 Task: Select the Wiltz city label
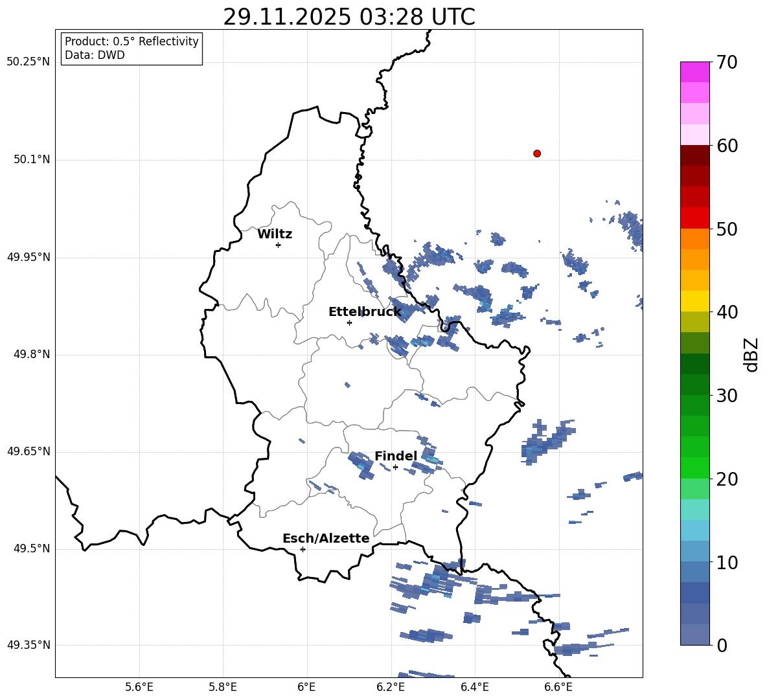tap(275, 234)
